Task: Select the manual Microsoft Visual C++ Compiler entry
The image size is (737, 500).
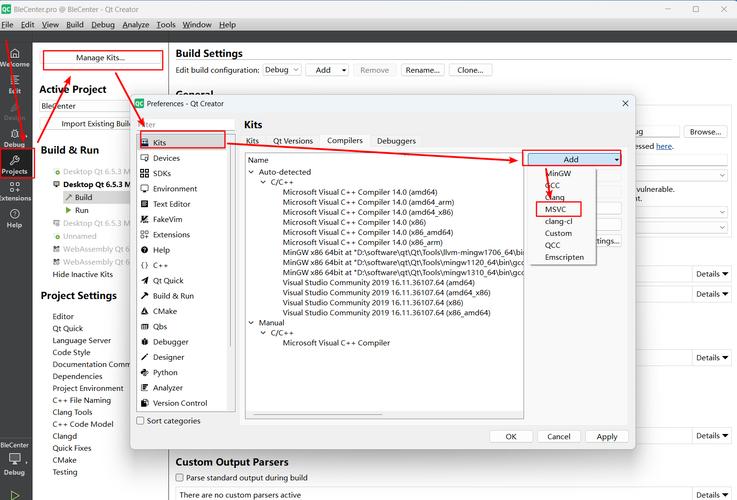Action: point(336,343)
